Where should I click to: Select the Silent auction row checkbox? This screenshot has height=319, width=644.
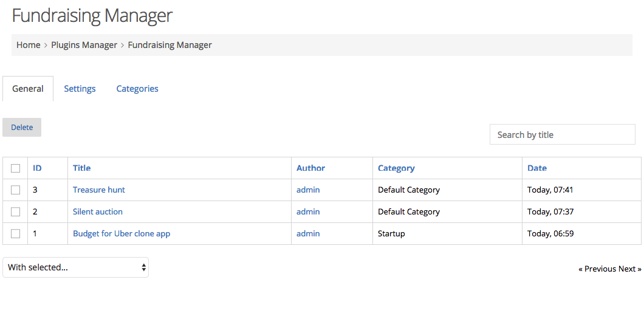coord(15,212)
